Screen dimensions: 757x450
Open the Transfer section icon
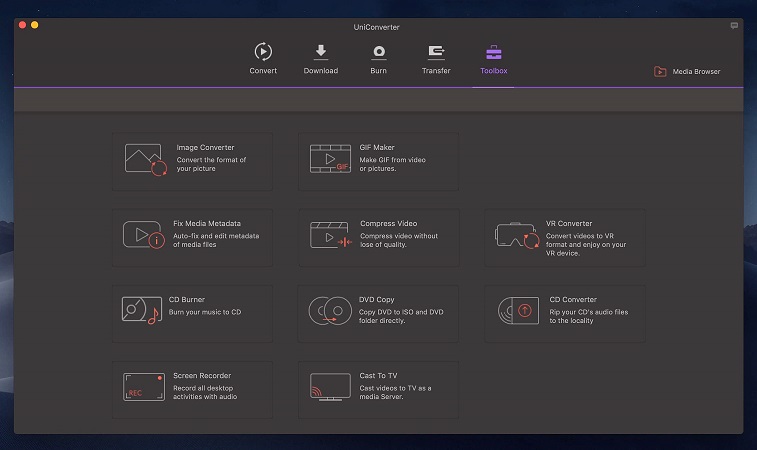click(436, 52)
